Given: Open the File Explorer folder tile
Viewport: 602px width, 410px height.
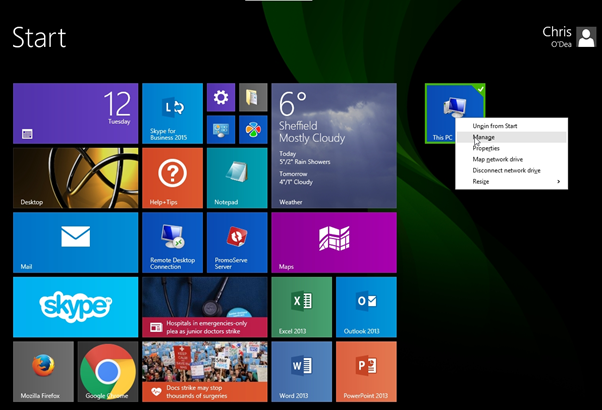Looking at the screenshot, I should (253, 98).
